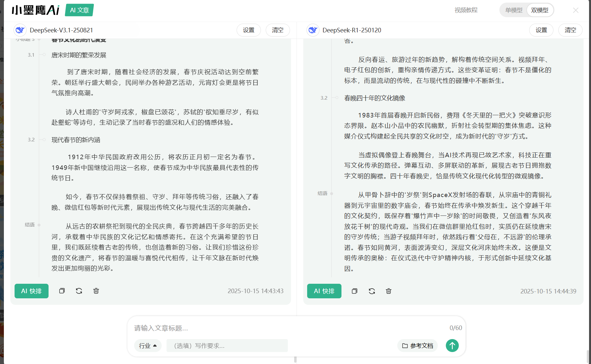Attach a 参考文档 reference document

pyautogui.click(x=417, y=346)
